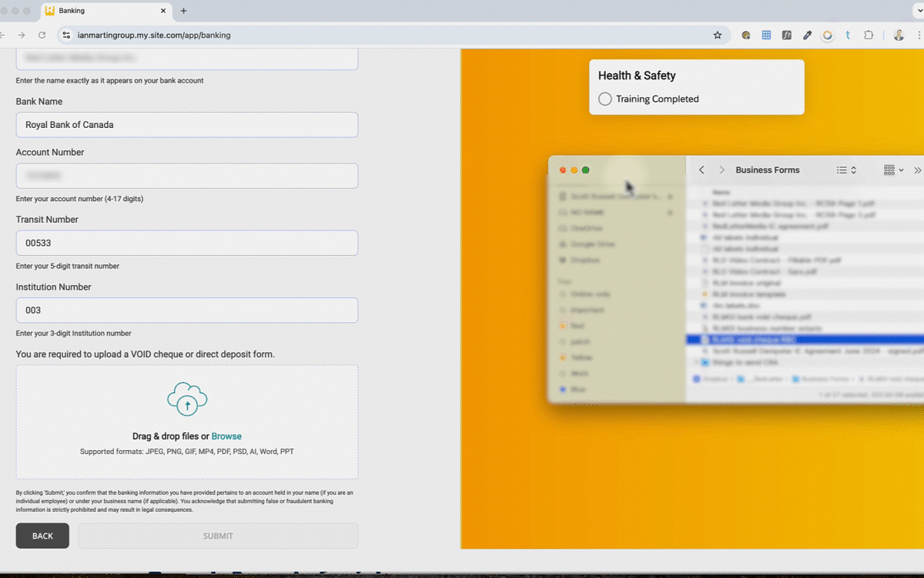Expand the Finder group-by grid dropdown
924x578 pixels.
pos(893,170)
